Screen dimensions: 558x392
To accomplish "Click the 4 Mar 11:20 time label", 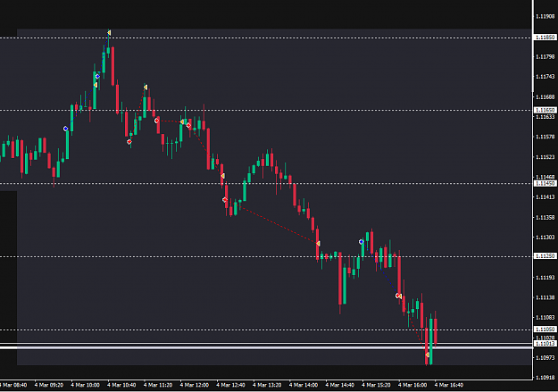I will pyautogui.click(x=158, y=385).
